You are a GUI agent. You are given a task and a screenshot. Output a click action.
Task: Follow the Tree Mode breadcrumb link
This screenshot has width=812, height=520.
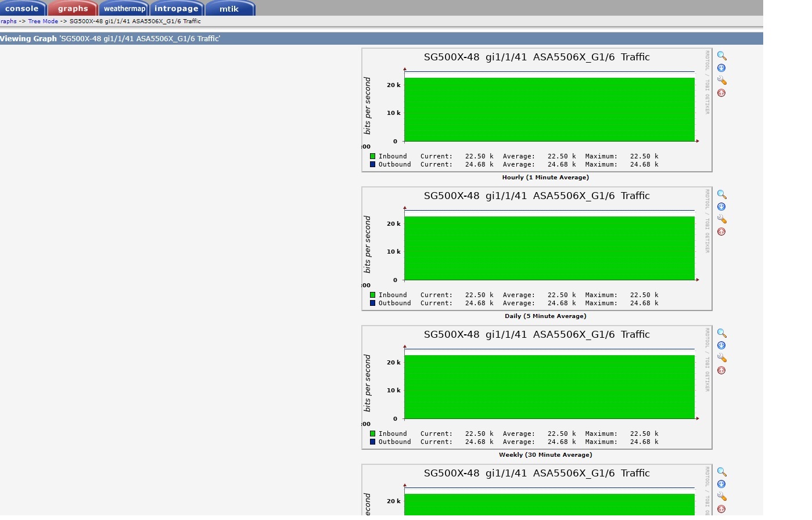[43, 21]
